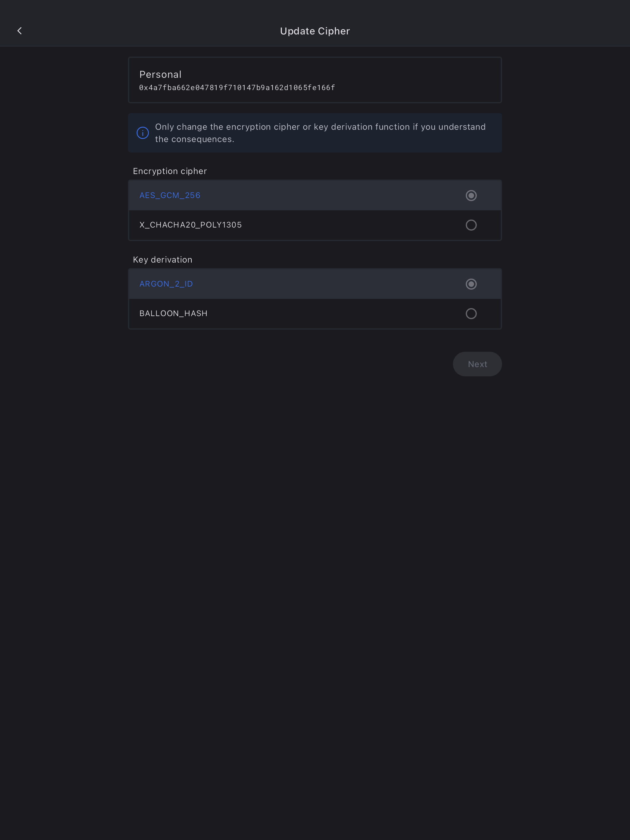Click 'the consequences.' notice text line

pyautogui.click(x=194, y=139)
